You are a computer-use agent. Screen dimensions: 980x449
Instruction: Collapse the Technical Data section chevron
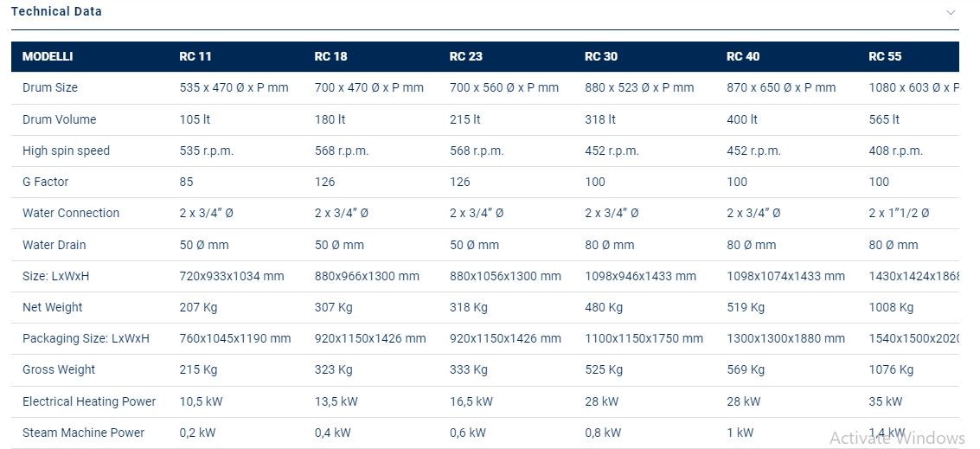coord(951,13)
